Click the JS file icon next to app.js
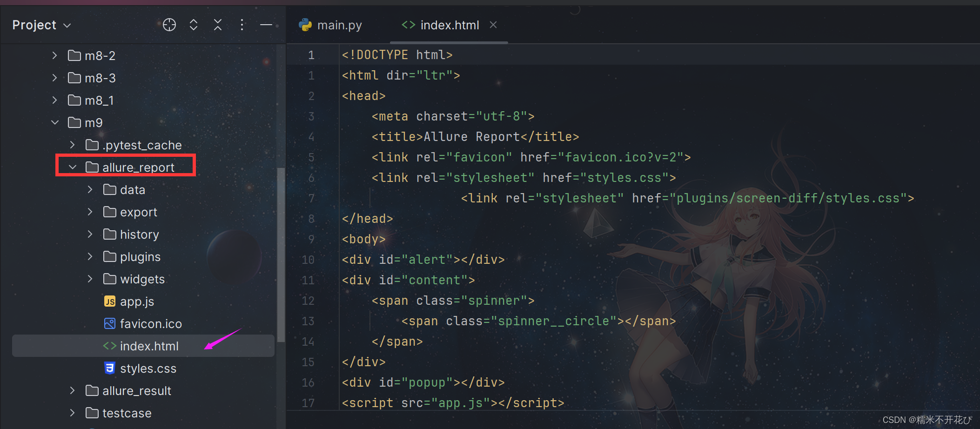This screenshot has height=429, width=980. click(110, 302)
